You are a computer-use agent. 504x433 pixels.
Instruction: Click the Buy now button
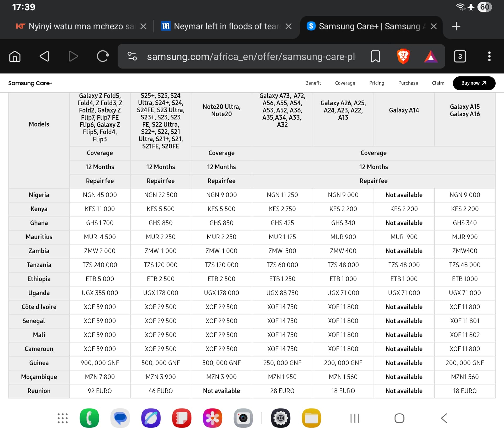tap(474, 83)
